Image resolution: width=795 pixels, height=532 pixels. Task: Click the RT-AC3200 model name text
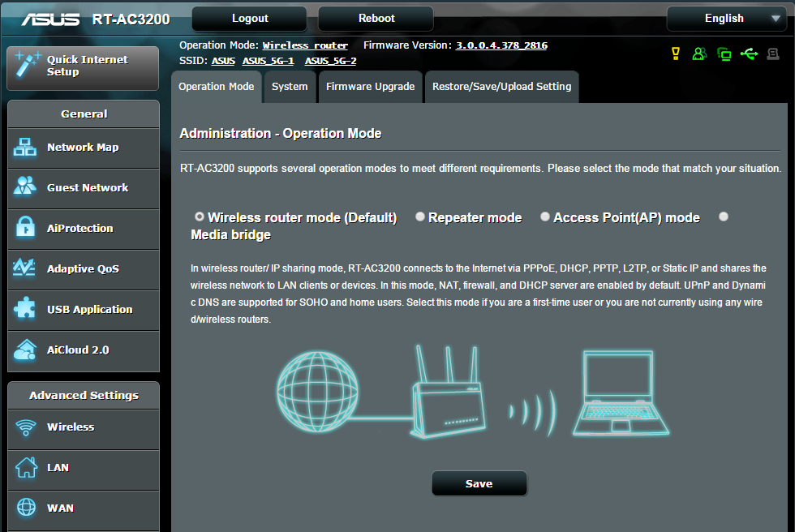click(131, 19)
